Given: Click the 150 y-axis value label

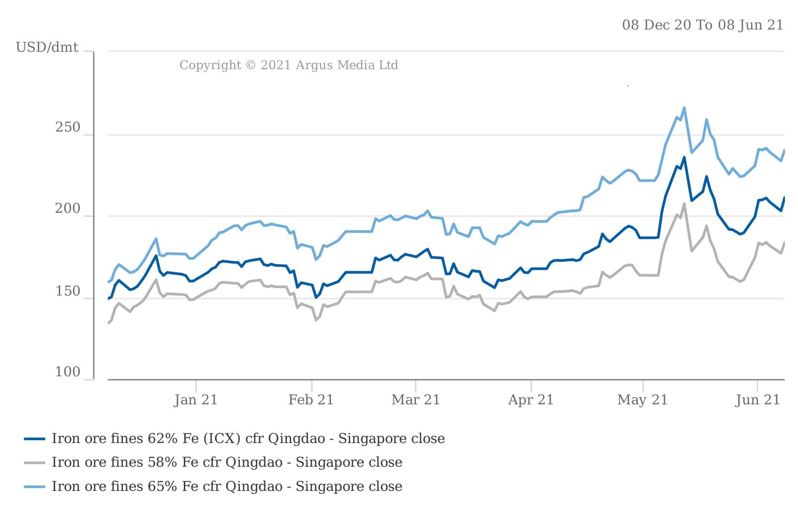Looking at the screenshot, I should pos(68,291).
